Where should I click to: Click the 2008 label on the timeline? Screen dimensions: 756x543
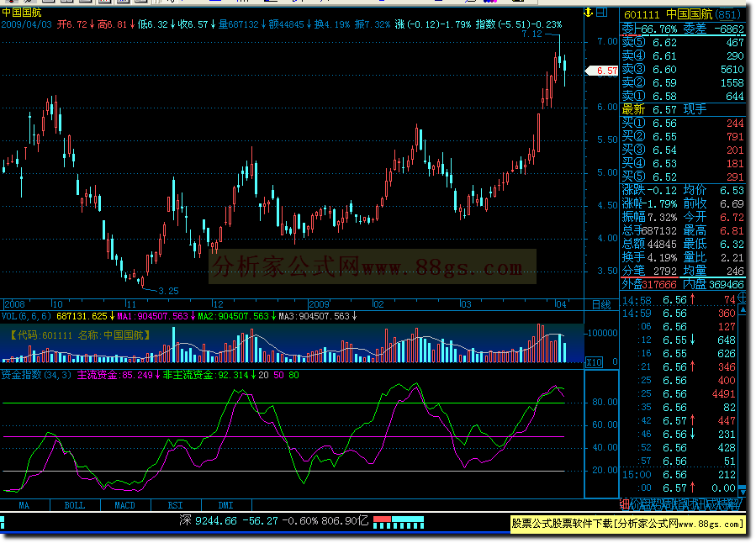pyautogui.click(x=14, y=304)
